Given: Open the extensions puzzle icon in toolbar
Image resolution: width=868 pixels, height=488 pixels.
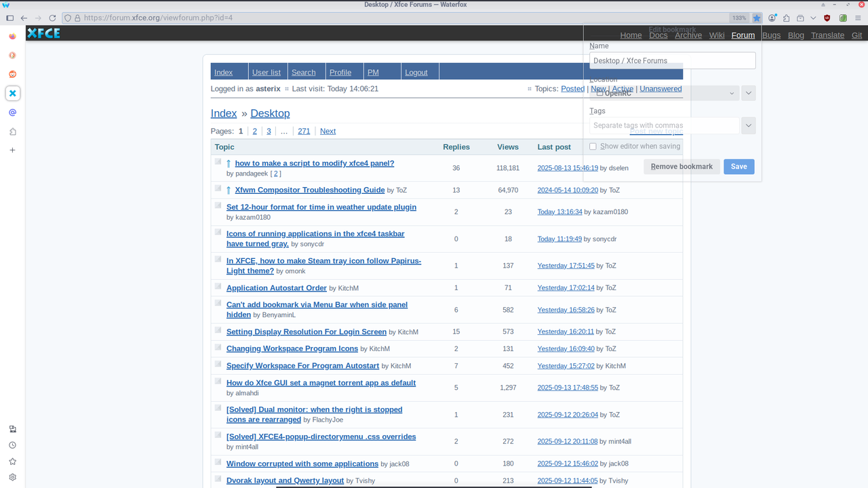Looking at the screenshot, I should point(786,18).
